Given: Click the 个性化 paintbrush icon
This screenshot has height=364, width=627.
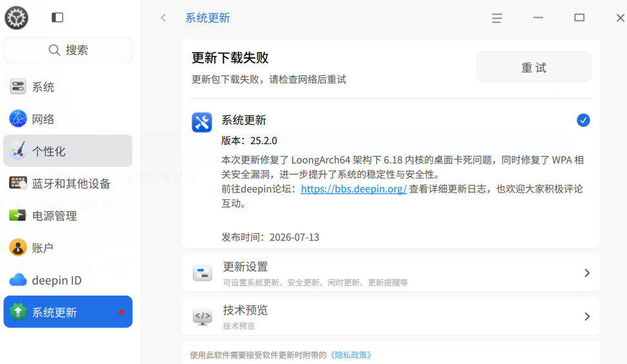Looking at the screenshot, I should (18, 151).
